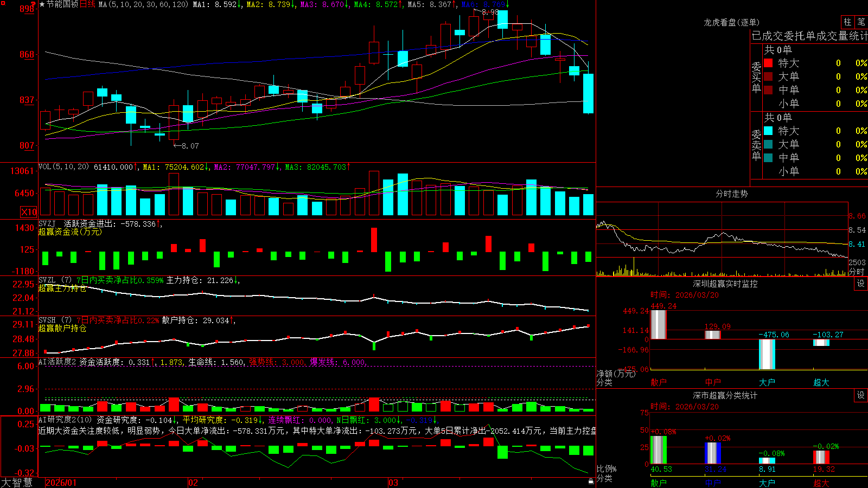
Task: Toggle the 分时 label under the intraday chart
Action: coord(857,272)
